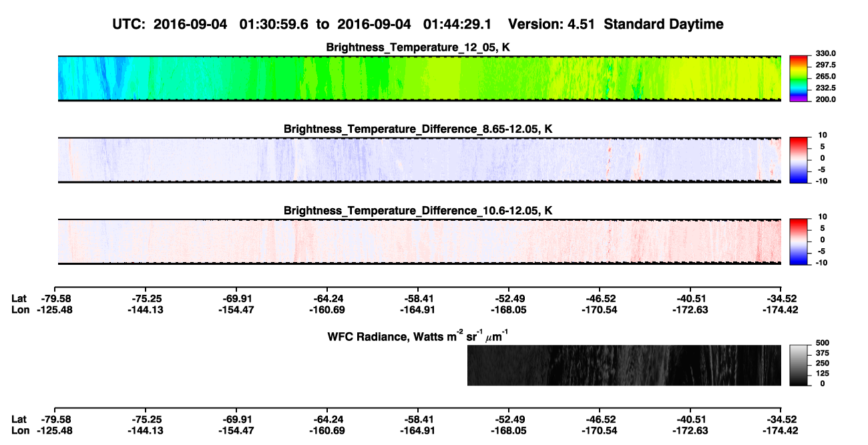Click latitude "-75.25" on the axis above WFC Radiance

[147, 298]
